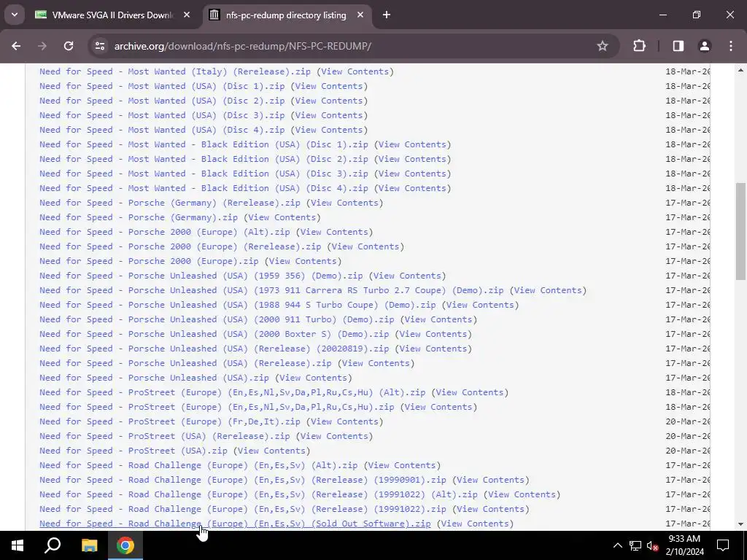Download Porsche Unleashed (2000 911 Turbo) demo
Image resolution: width=747 pixels, height=560 pixels.
click(217, 319)
